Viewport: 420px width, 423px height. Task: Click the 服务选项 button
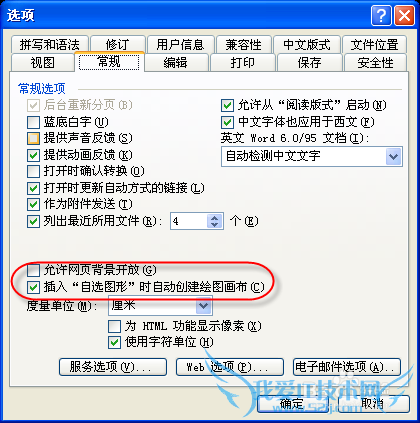(113, 367)
